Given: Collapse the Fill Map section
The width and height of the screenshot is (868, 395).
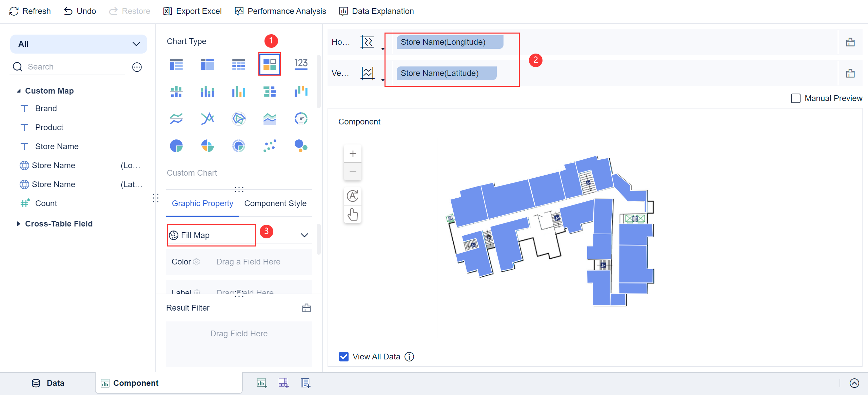Looking at the screenshot, I should (304, 235).
